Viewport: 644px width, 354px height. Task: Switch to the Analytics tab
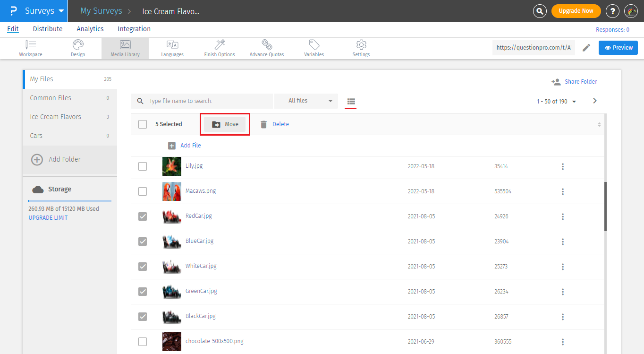[x=90, y=29]
